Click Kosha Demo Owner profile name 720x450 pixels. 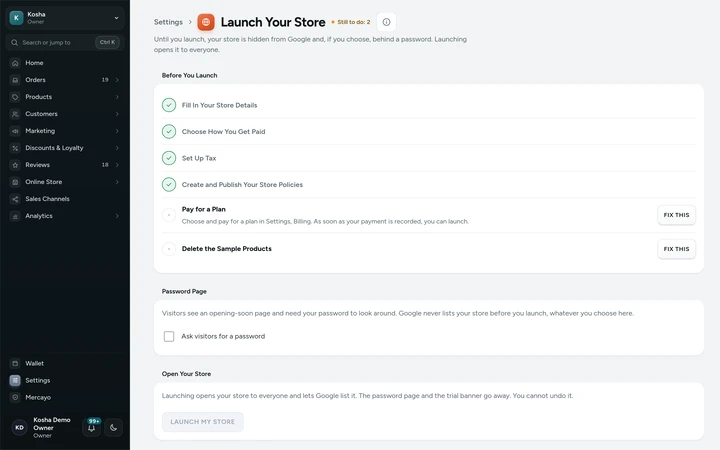tap(52, 424)
